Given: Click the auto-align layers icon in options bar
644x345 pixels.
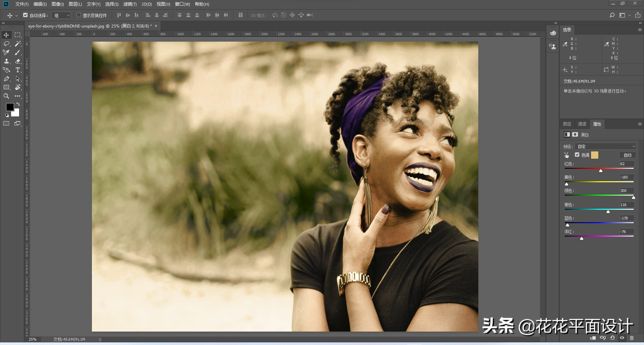Looking at the screenshot, I should [x=240, y=15].
